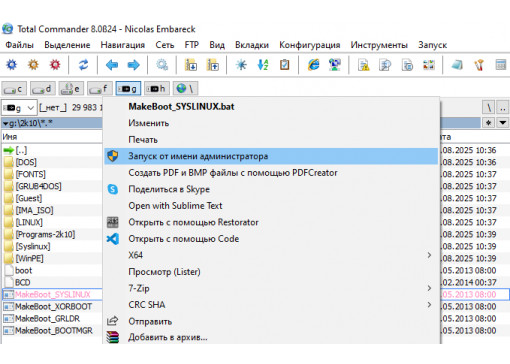The image size is (510, 364).
Task: Click the root directory backslash button
Action: pos(489,108)
